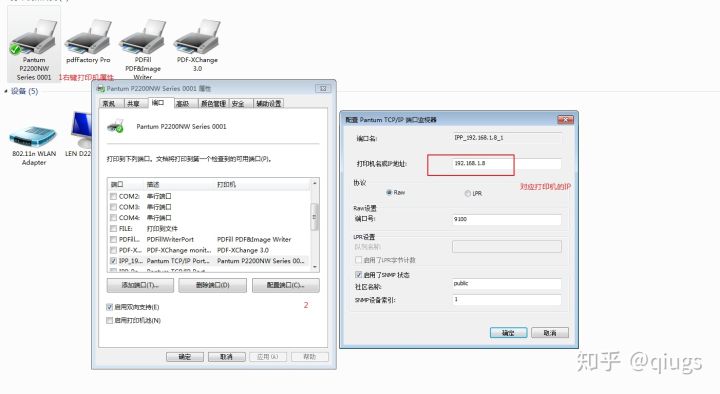The image size is (720, 394).
Task: Toggle the 启用了SNMP 状态 checkbox
Action: click(x=359, y=275)
